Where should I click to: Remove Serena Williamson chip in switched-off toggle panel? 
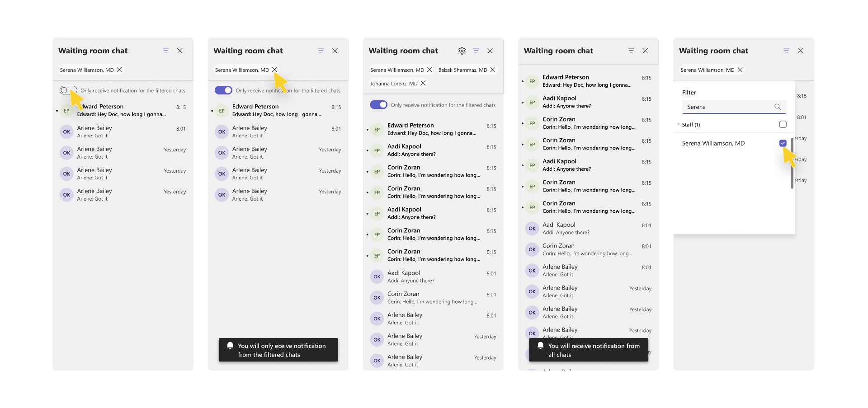[119, 70]
